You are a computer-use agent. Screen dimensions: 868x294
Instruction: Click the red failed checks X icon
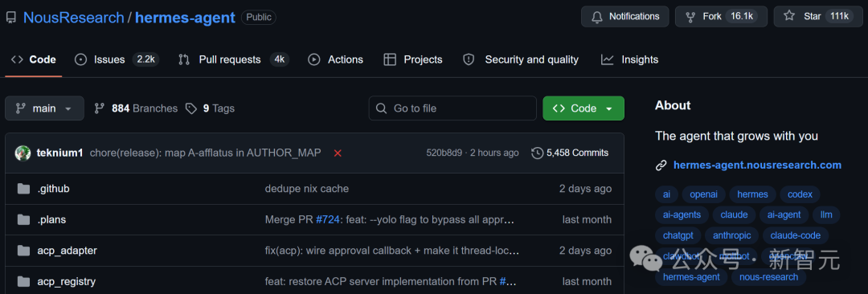click(x=338, y=153)
